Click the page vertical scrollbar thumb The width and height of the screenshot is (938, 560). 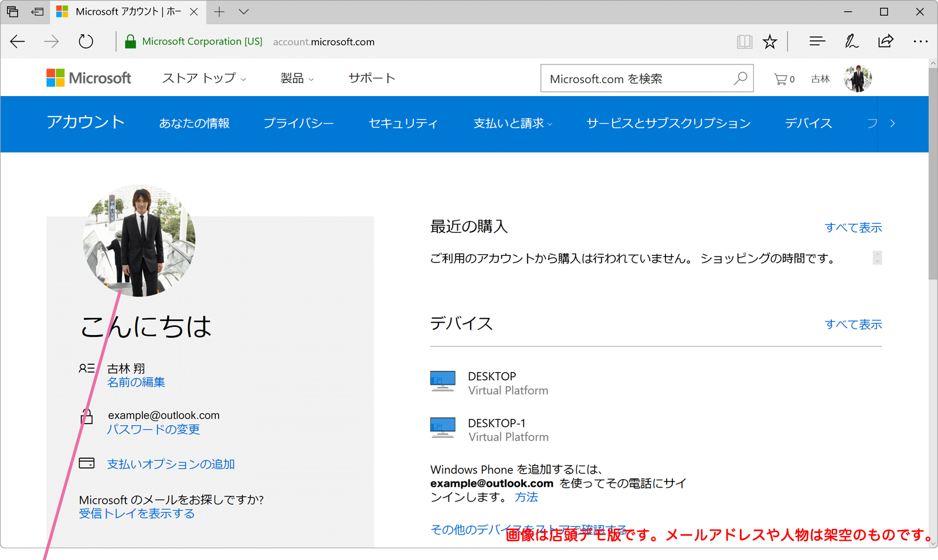tap(933, 173)
